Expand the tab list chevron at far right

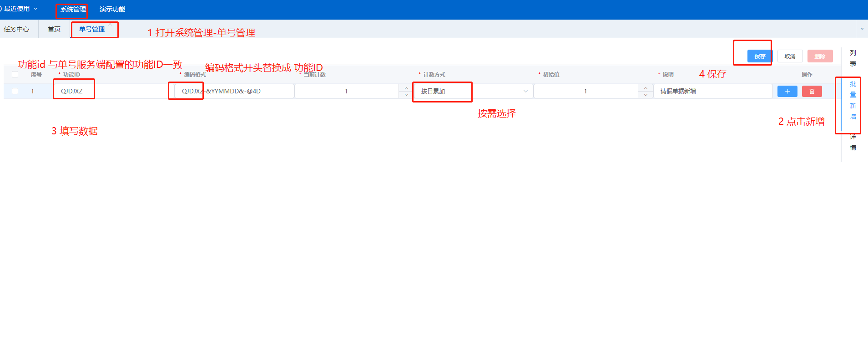[862, 29]
